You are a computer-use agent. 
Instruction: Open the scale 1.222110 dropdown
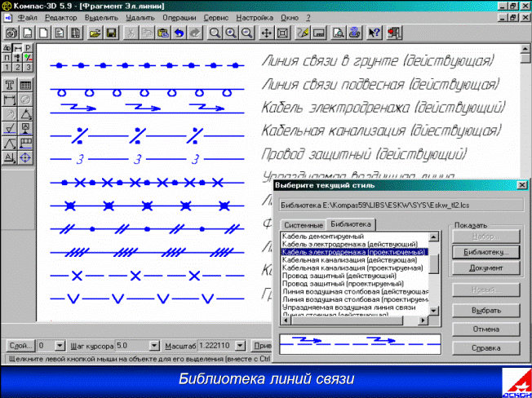click(240, 346)
